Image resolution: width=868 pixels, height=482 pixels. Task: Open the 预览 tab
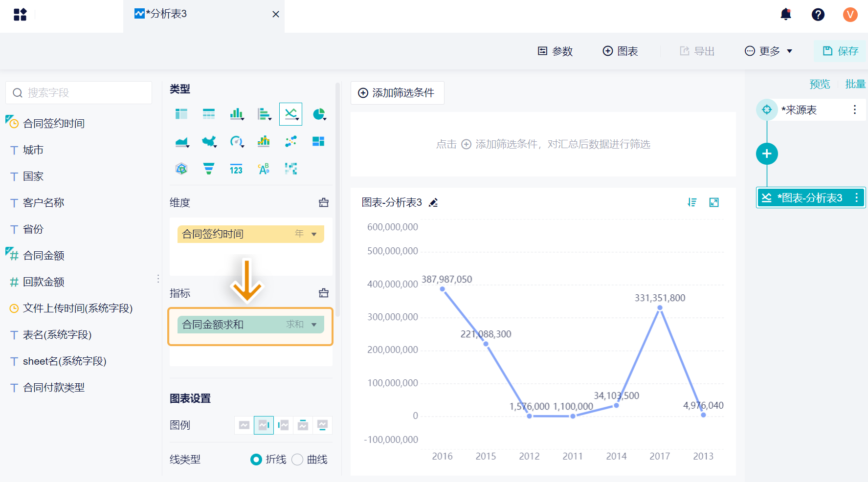pos(820,84)
